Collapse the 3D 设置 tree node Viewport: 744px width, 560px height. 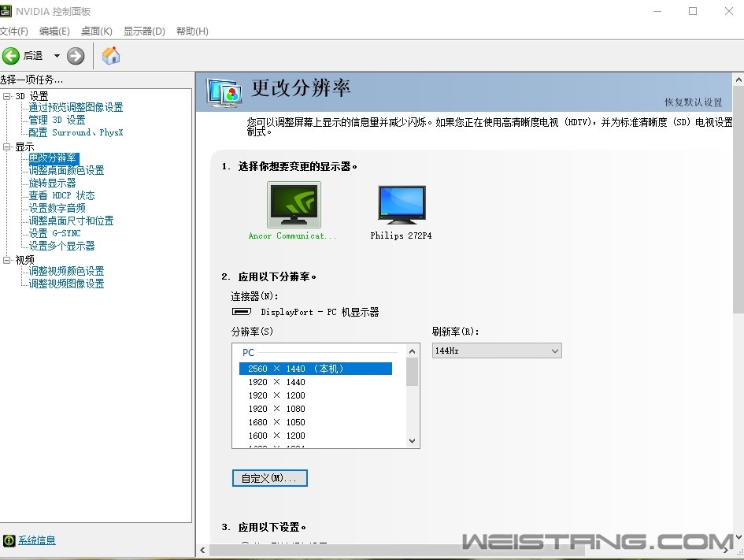tap(6, 96)
